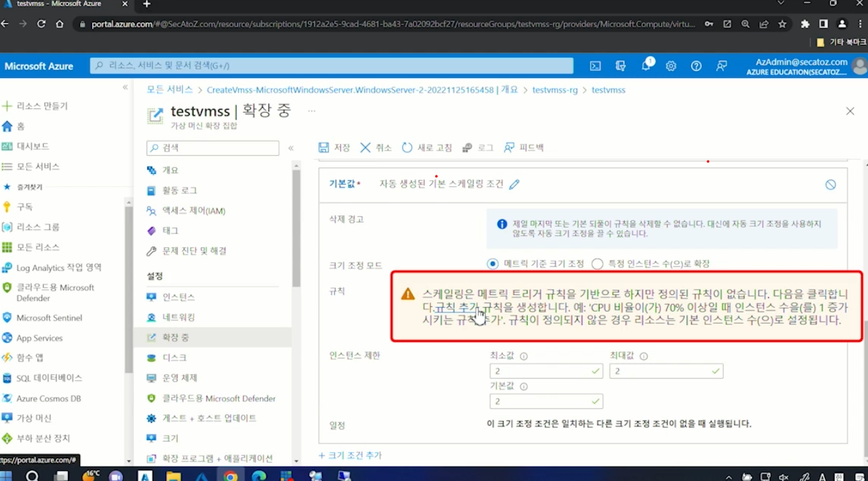
Task: Click the 기본값 instance input
Action: pyautogui.click(x=546, y=402)
